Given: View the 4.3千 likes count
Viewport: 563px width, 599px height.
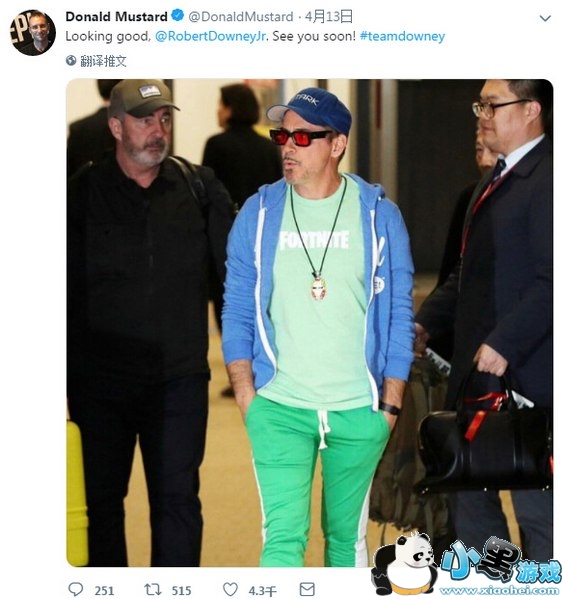Looking at the screenshot, I should [262, 591].
